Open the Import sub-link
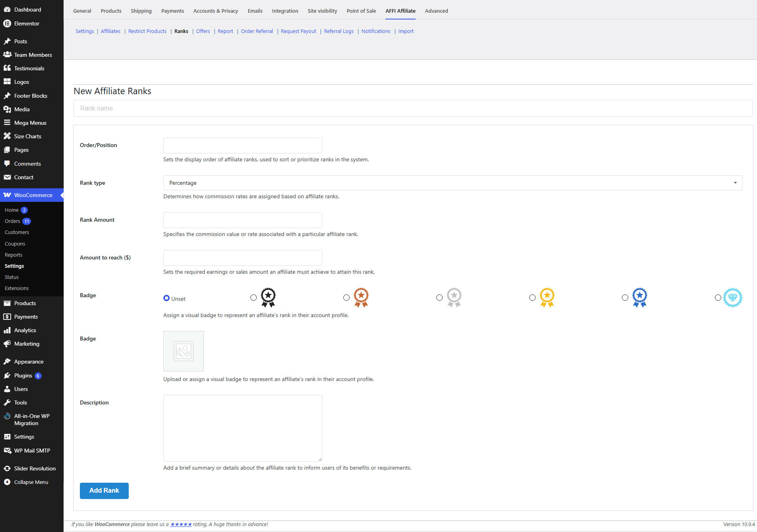The width and height of the screenshot is (757, 532). click(406, 31)
